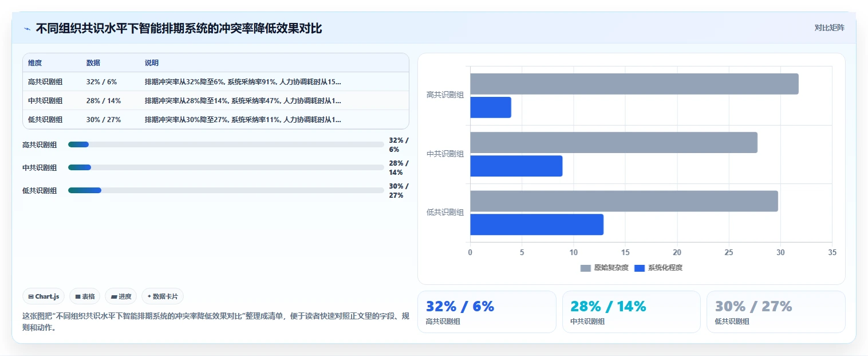Select the Chart.js tag chip
868x356 pixels.
pyautogui.click(x=44, y=296)
